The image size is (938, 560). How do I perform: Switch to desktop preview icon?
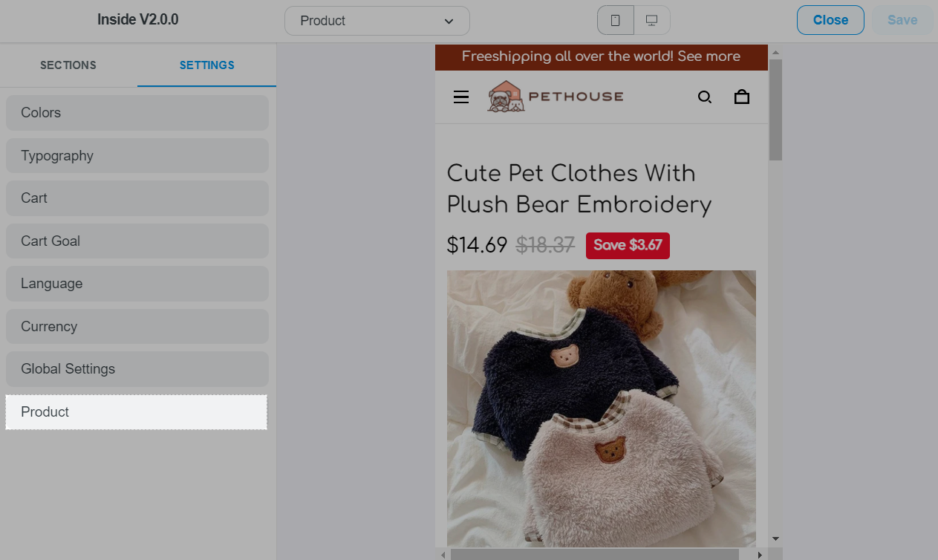coord(652,21)
